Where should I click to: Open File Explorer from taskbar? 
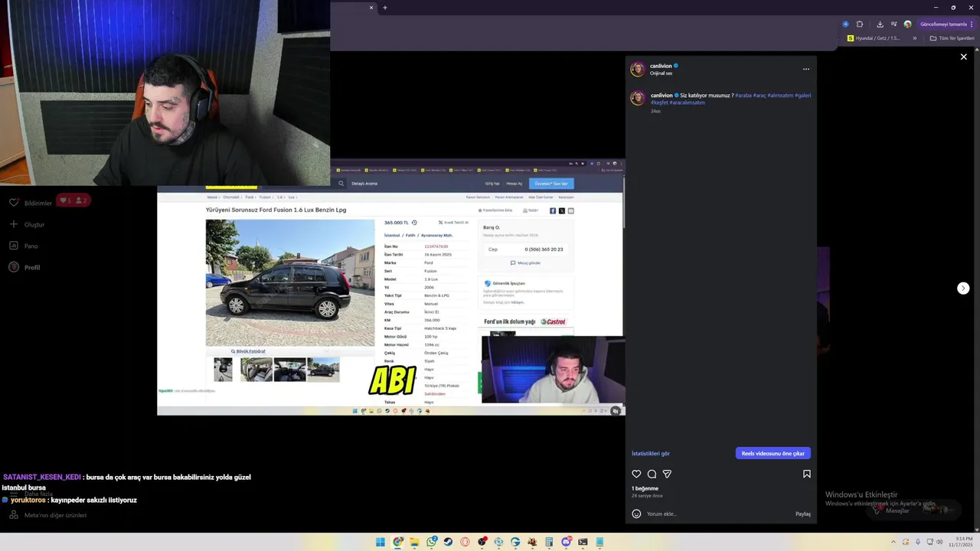pos(414,542)
